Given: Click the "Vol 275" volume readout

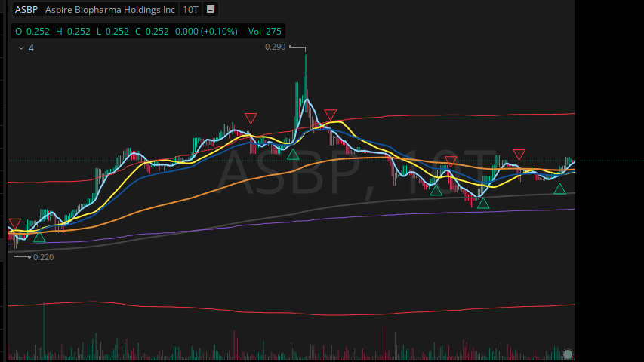Looking at the screenshot, I should (x=265, y=32).
